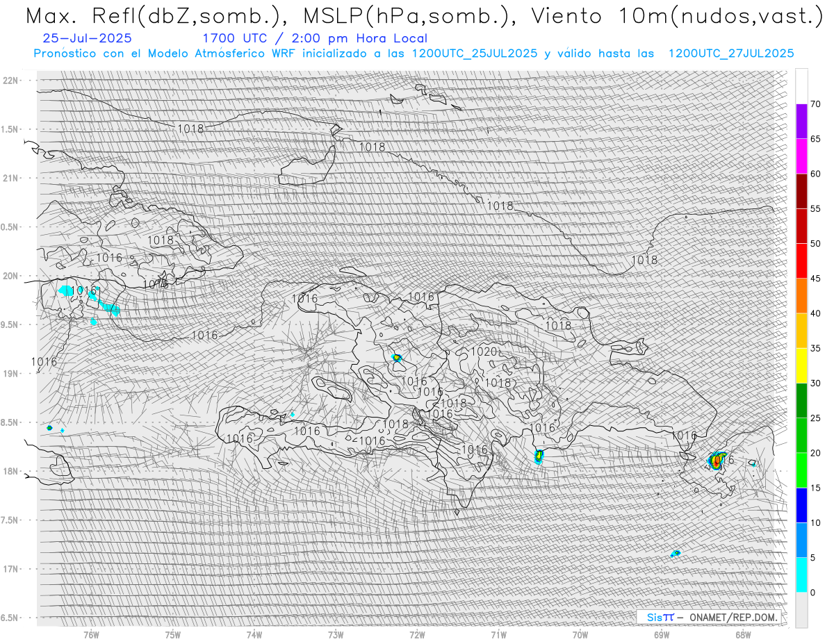Screen dimensions: 834x644
Task: Click the yellow 30-35 dBZ colorbar segment
Action: (801, 365)
